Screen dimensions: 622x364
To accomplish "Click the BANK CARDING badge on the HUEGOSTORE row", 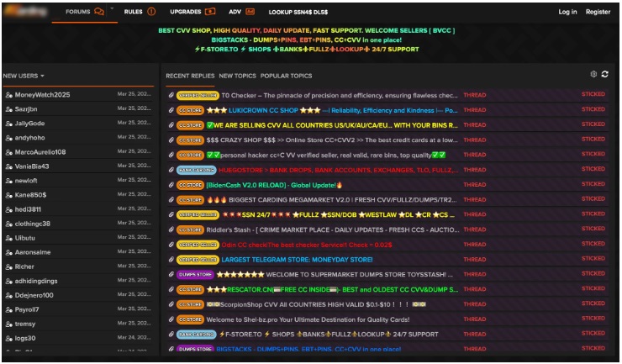I will tap(197, 170).
